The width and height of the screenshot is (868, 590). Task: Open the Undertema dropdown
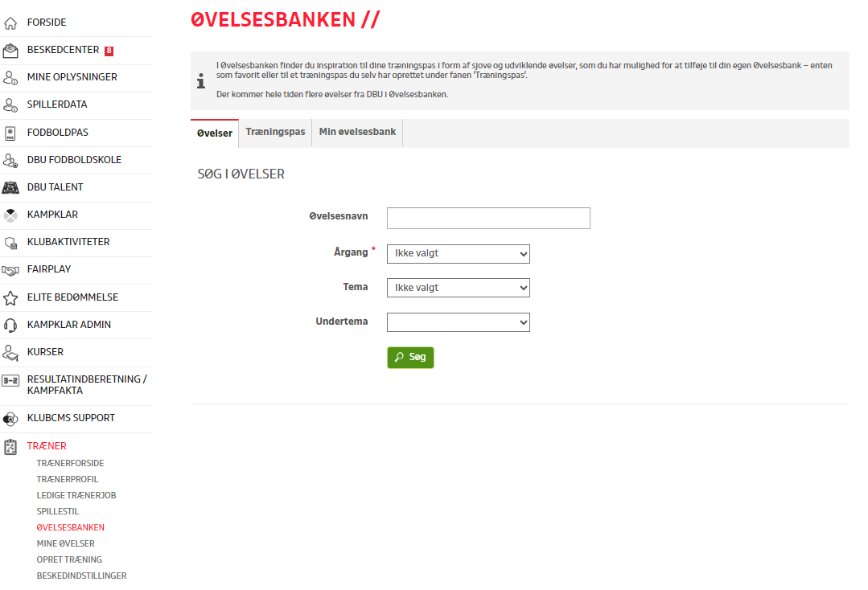click(x=459, y=322)
